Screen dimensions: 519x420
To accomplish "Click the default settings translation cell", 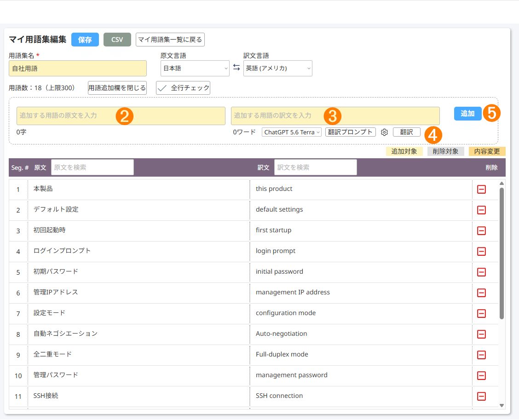I will [361, 210].
